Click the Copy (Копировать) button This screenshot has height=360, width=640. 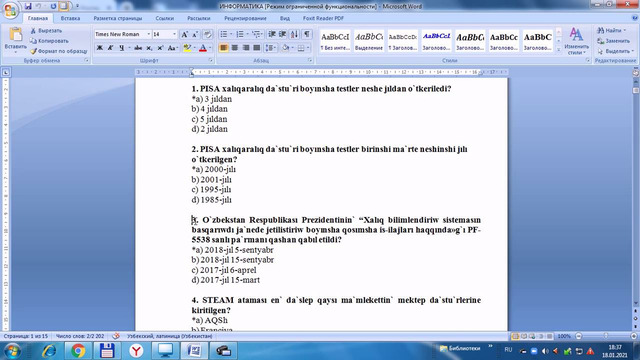[x=49, y=41]
